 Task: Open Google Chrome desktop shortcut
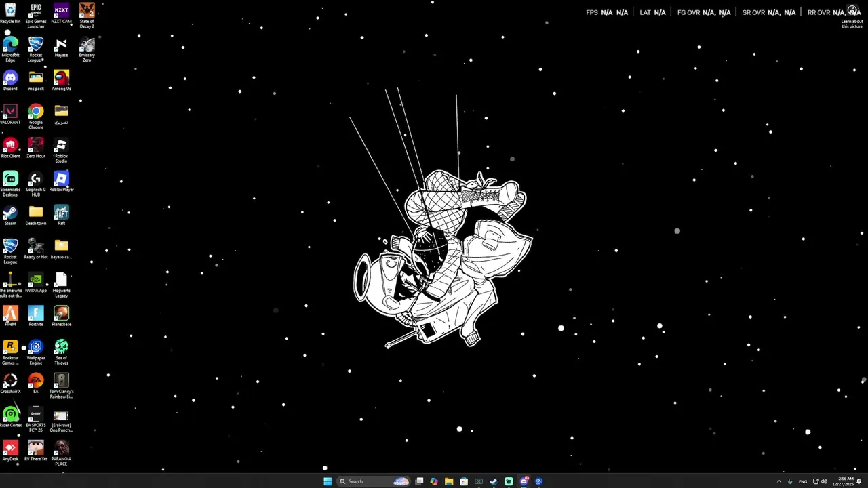(36, 117)
